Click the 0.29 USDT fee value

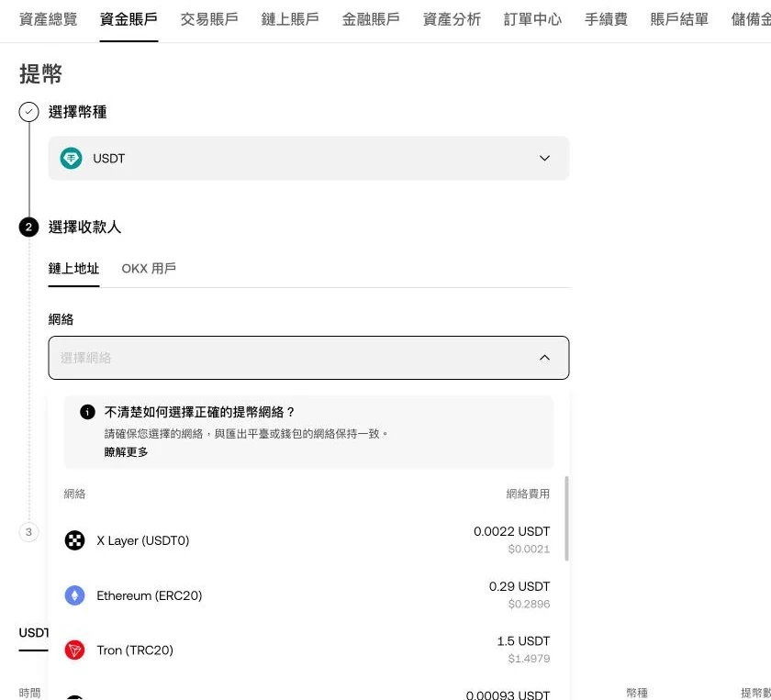520,586
